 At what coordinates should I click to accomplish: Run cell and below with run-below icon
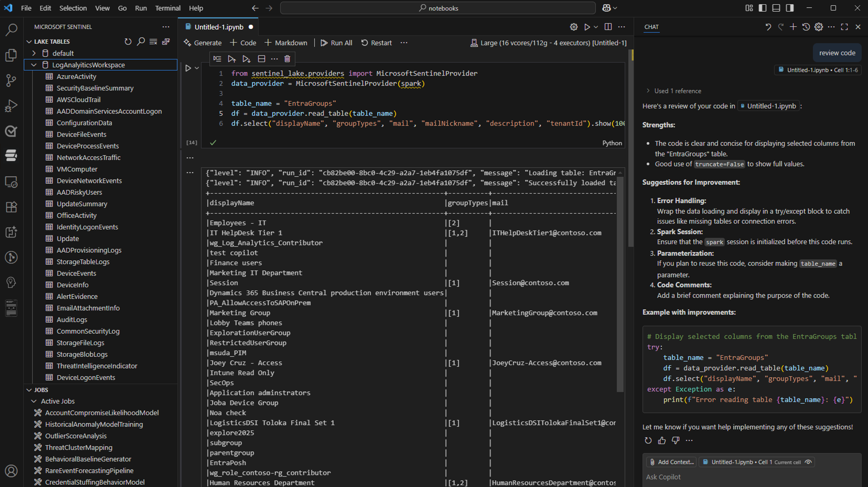coord(246,59)
